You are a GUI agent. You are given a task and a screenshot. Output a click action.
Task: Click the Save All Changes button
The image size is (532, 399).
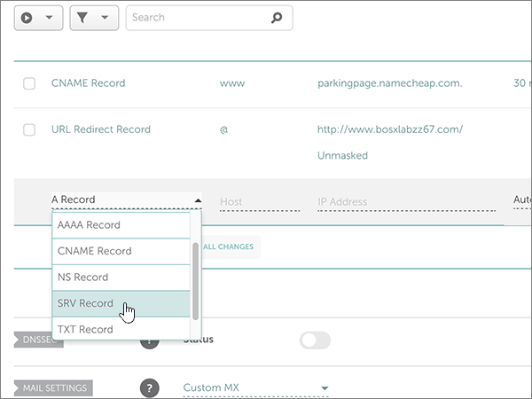click(231, 246)
